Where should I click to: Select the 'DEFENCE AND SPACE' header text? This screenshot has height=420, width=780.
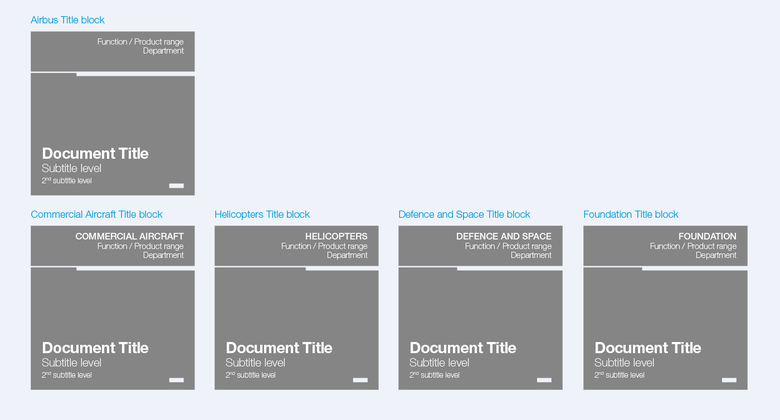point(503,236)
